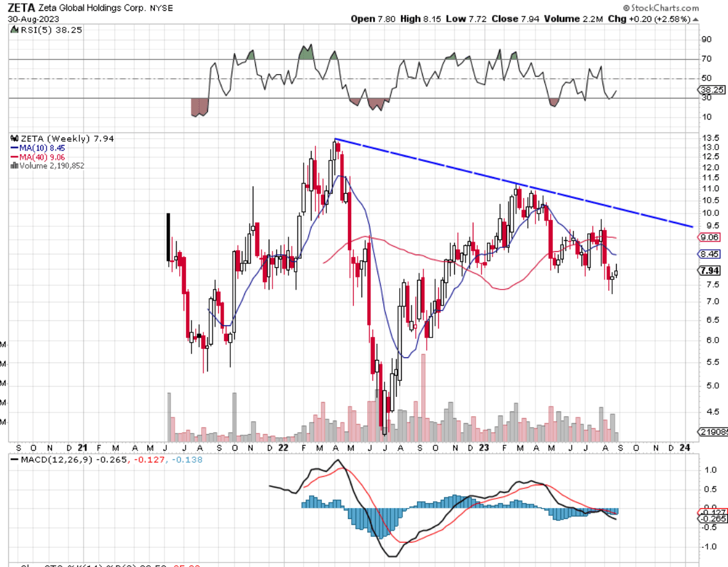728x567 pixels.
Task: Click the year 22 label on time axis
Action: [x=283, y=447]
